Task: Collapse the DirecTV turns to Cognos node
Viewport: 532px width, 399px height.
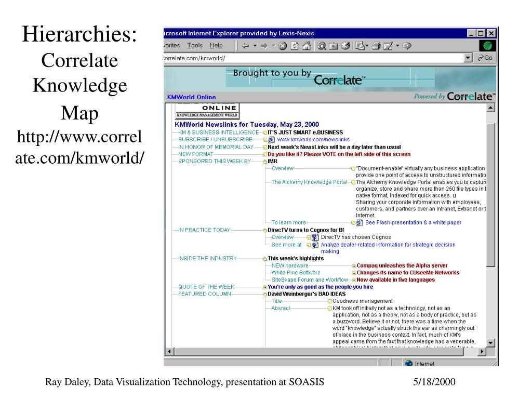Action: coord(265,230)
